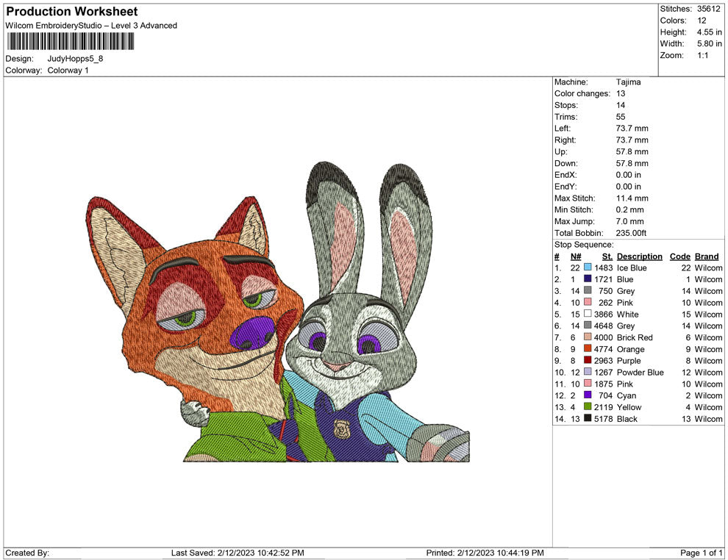Click the Max Jump value 7.0 mm
The height and width of the screenshot is (560, 728).
(629, 221)
